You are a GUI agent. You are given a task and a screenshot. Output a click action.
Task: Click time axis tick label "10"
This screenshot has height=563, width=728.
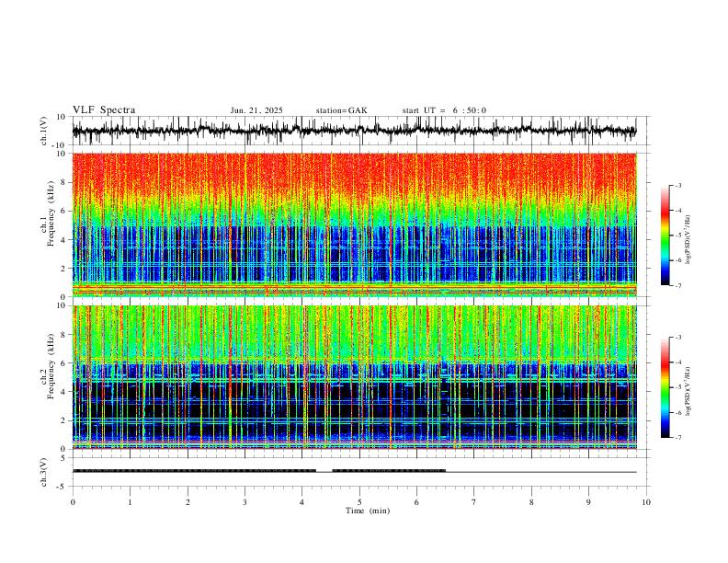tap(646, 502)
